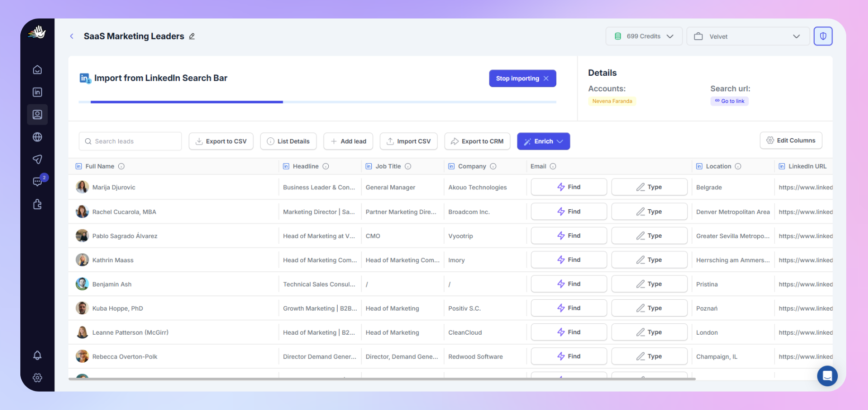Click the CMO job title cell
Screen dimensions: 868x410
coord(373,236)
